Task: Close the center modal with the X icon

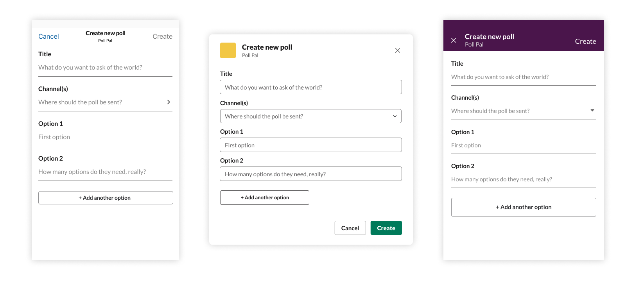Action: (x=397, y=50)
